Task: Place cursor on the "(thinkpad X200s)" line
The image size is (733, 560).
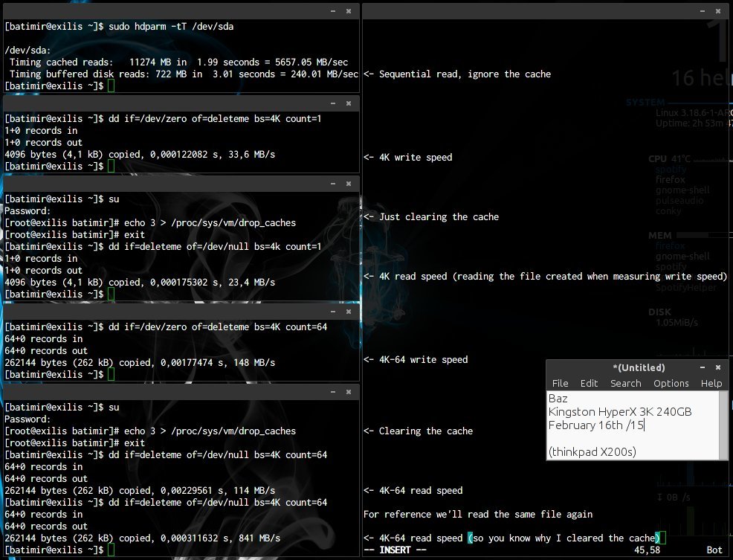Action: point(592,451)
